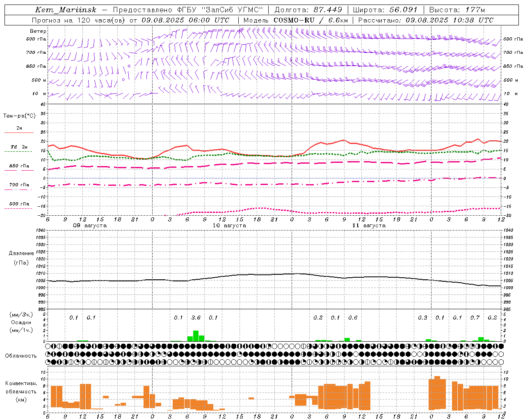Click the Осадки precipitation label

coord(21,322)
